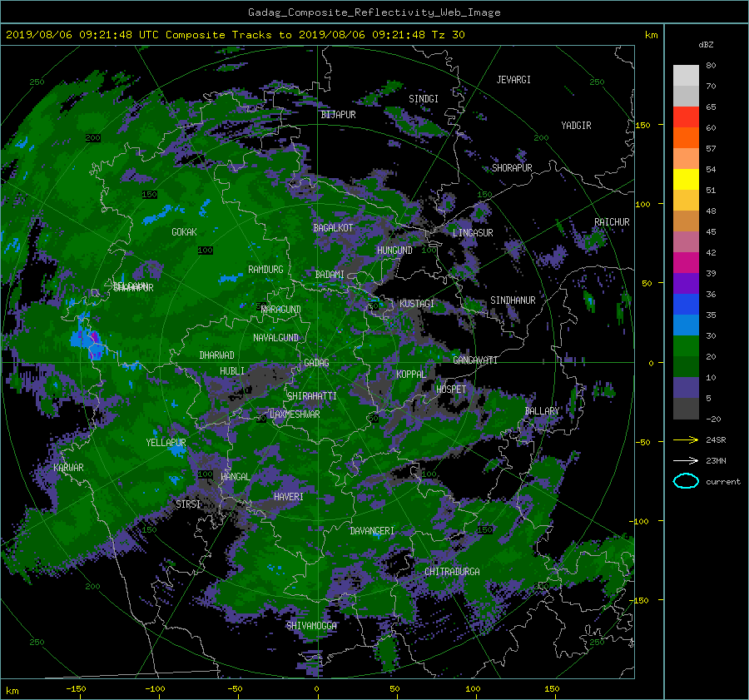Click the GADAG radar center label

pos(316,363)
